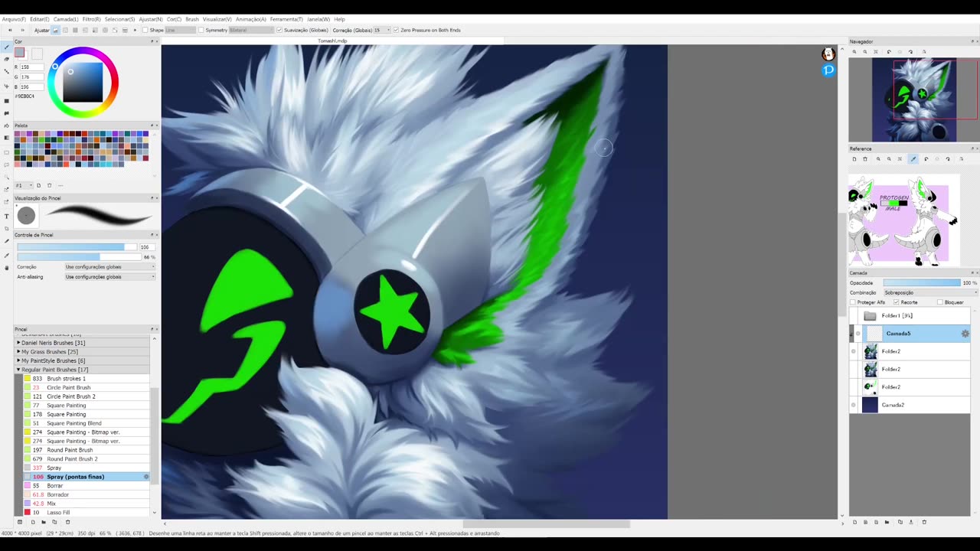The image size is (980, 551).
Task: Open the Correção (Globais) value dropdown
Action: pos(381,30)
